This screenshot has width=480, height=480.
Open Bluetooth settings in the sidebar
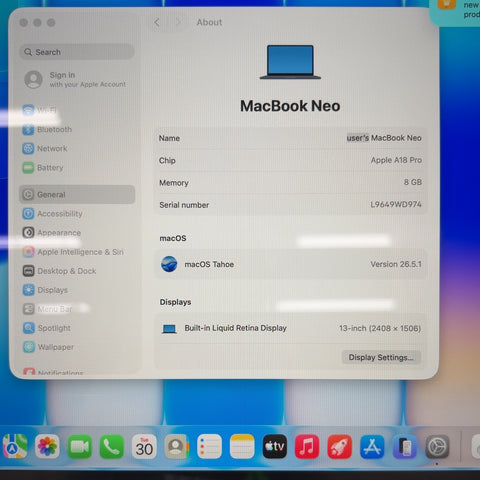[77, 129]
